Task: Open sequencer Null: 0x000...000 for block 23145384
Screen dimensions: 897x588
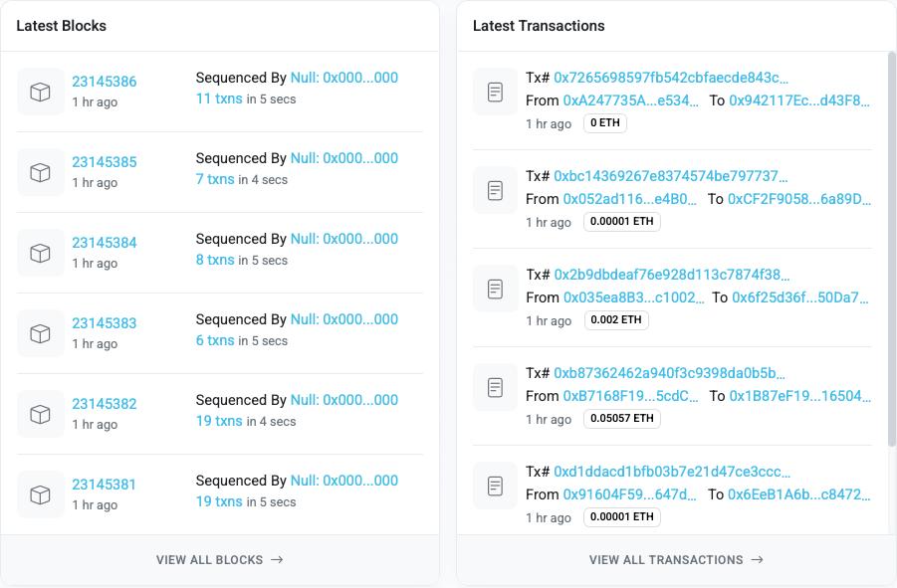Action: [x=344, y=239]
